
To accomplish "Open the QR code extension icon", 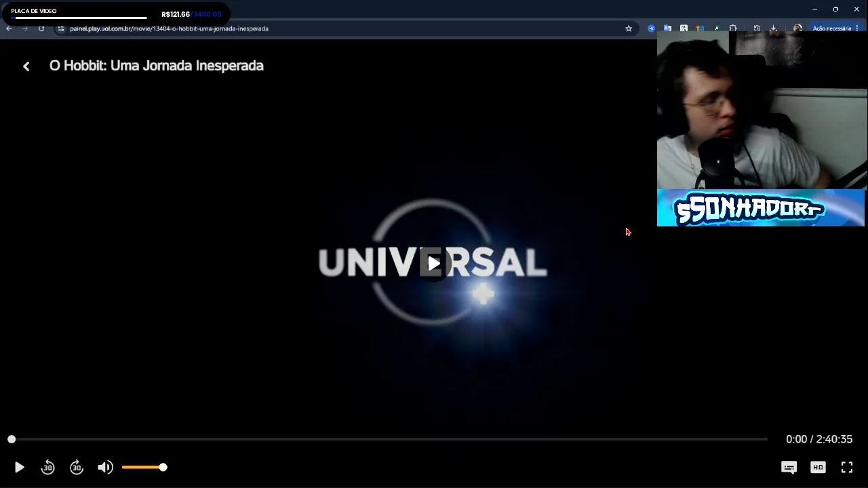I will [684, 28].
